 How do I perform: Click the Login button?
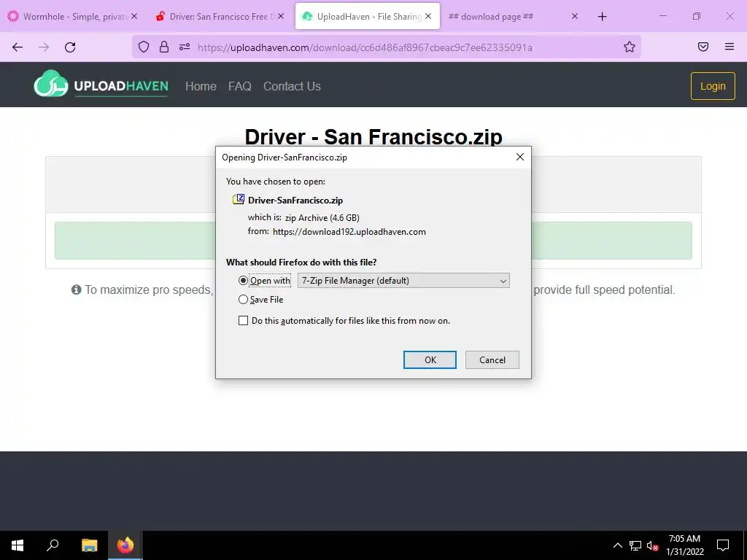point(713,86)
